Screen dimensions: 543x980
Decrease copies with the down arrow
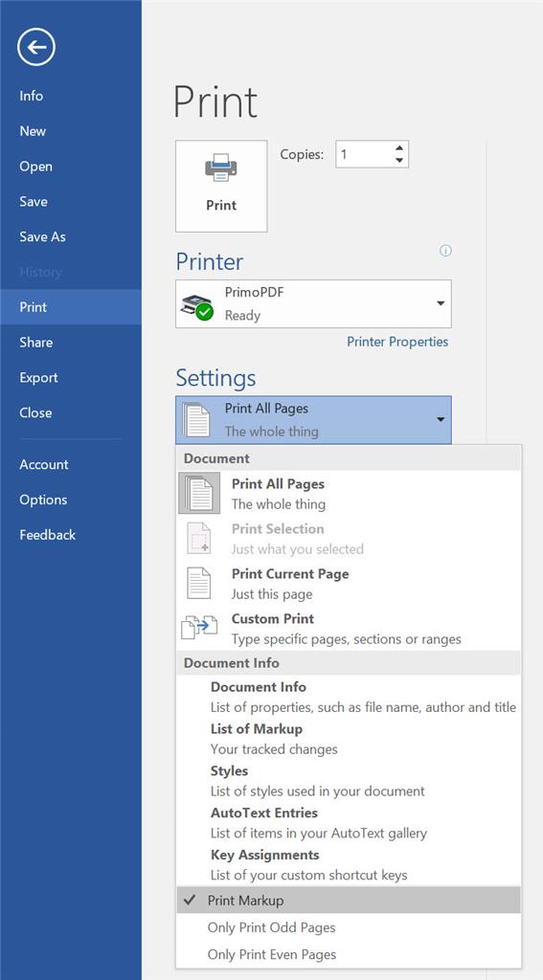399,161
